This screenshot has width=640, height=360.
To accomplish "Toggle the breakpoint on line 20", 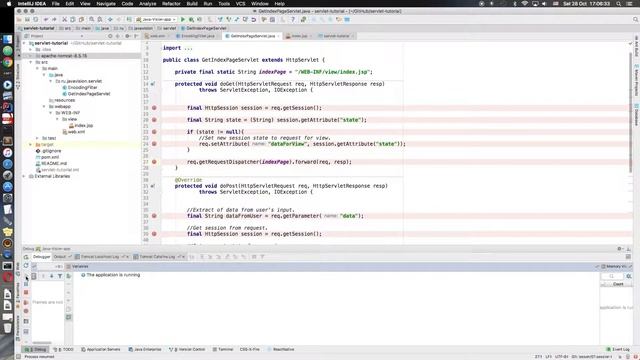I will coord(154,120).
